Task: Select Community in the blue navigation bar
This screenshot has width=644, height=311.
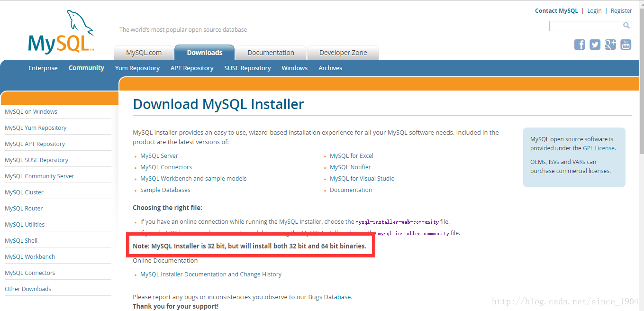Action: click(x=86, y=68)
